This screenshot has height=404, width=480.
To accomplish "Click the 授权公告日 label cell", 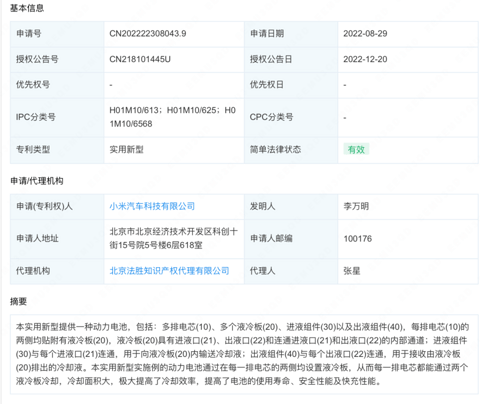I will tap(291, 59).
